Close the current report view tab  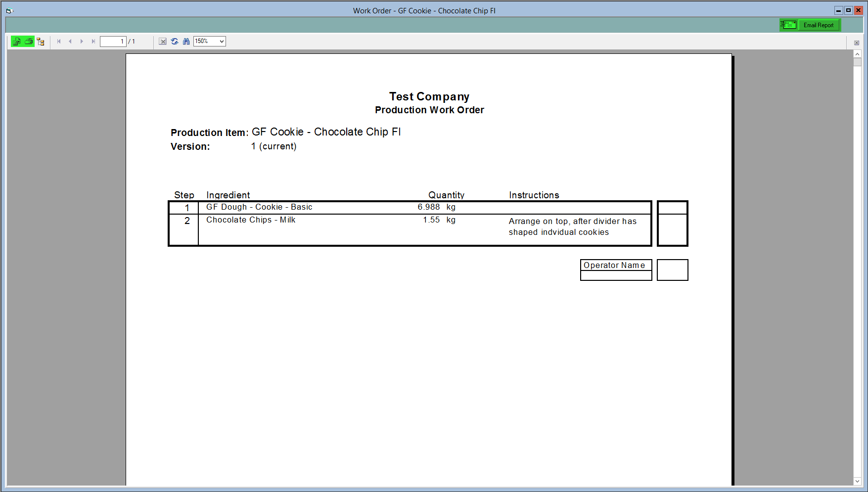tap(857, 43)
